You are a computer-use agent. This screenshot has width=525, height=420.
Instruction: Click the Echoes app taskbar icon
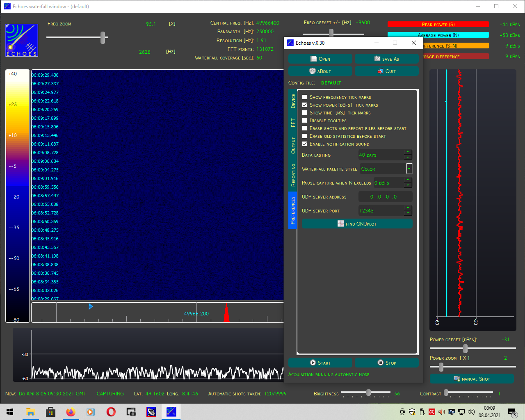[171, 412]
